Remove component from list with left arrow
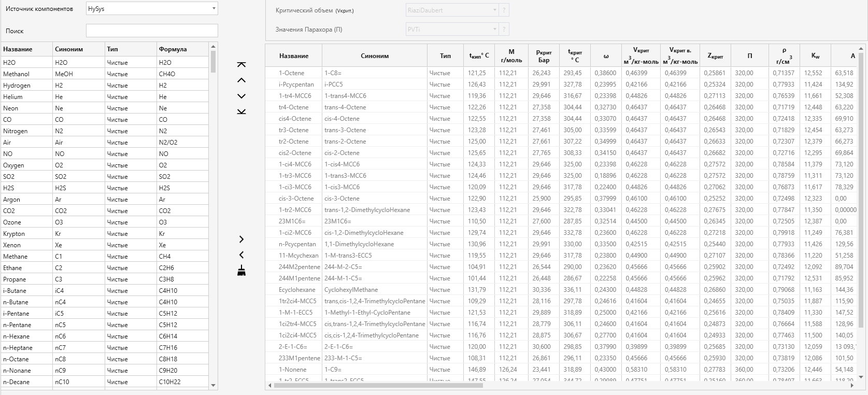The height and width of the screenshot is (395, 868). click(241, 255)
